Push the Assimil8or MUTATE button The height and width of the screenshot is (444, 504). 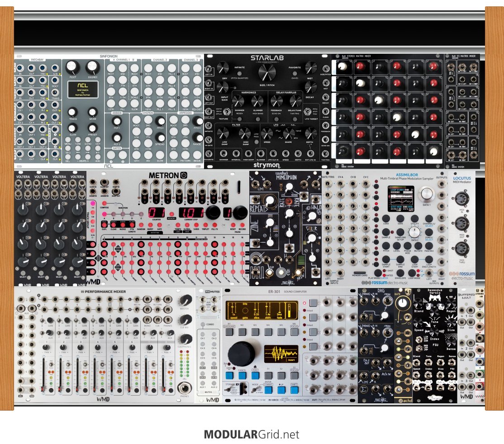(418, 246)
